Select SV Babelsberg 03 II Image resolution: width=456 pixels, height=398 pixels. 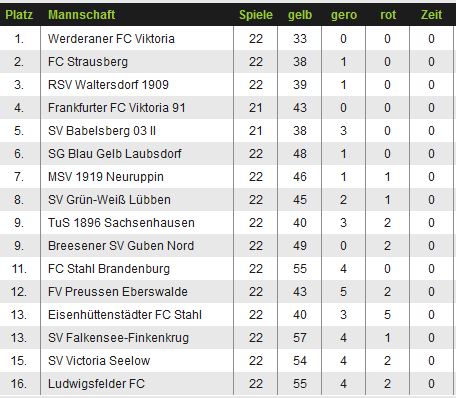(102, 131)
